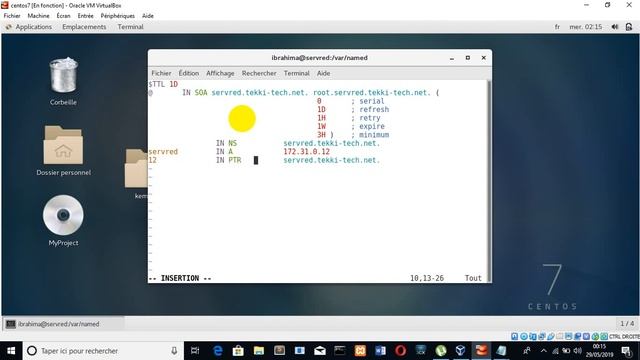Click the 1 / 4 workspace switcher
This screenshot has height=360, width=640.
(x=627, y=324)
